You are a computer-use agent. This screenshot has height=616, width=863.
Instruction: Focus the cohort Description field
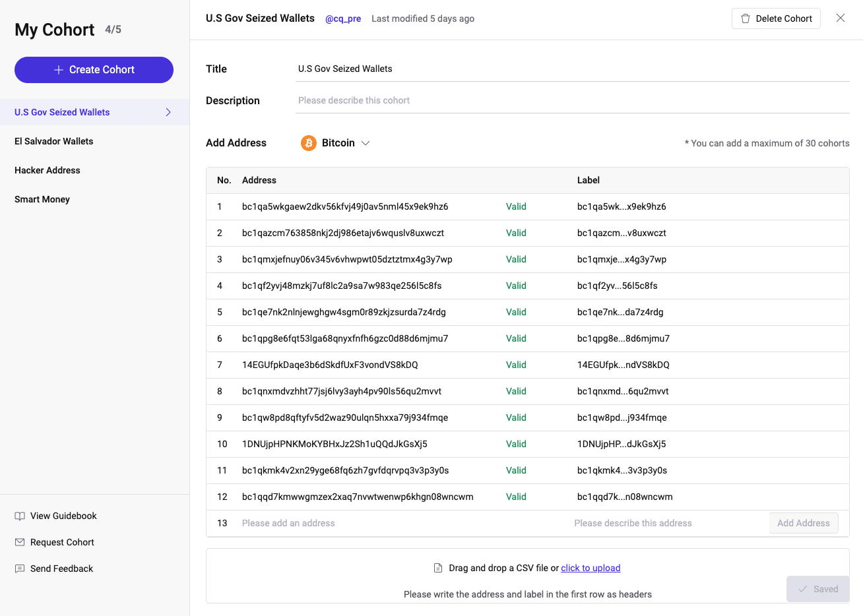pos(573,100)
